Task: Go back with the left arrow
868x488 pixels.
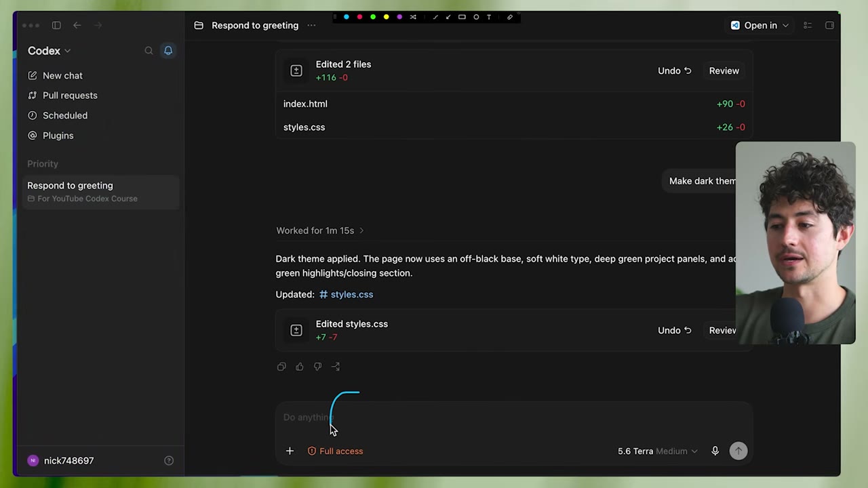Action: pyautogui.click(x=77, y=25)
